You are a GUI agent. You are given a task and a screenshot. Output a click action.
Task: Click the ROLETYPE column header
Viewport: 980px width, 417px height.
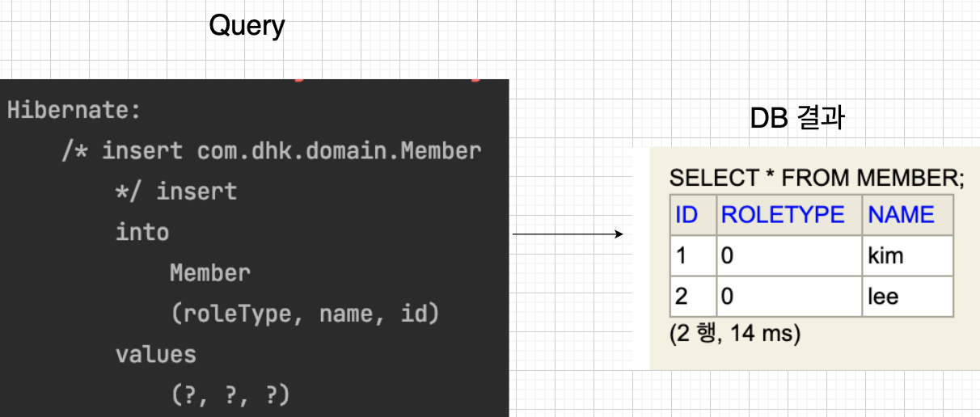tap(789, 214)
